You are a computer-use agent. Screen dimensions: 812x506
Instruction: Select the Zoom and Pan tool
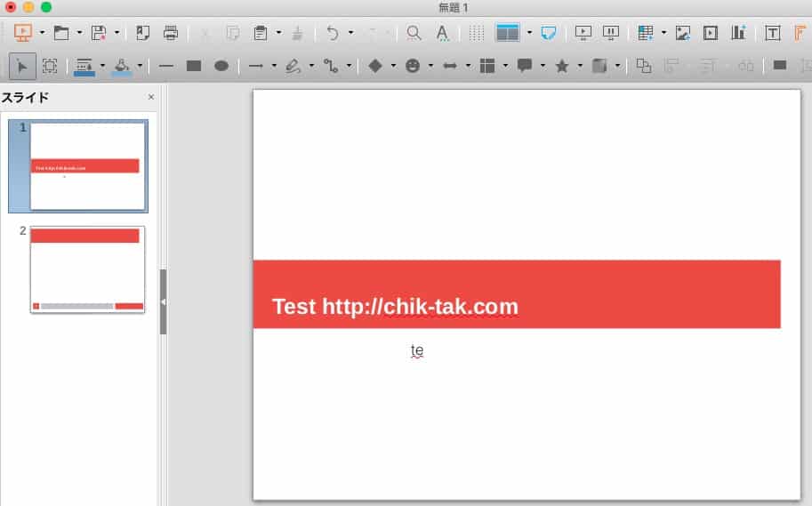coord(50,66)
